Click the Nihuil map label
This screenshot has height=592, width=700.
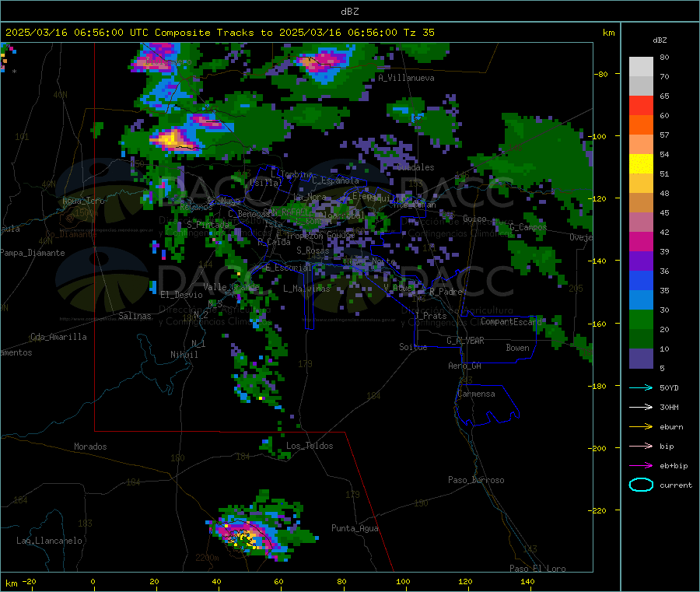tap(184, 355)
